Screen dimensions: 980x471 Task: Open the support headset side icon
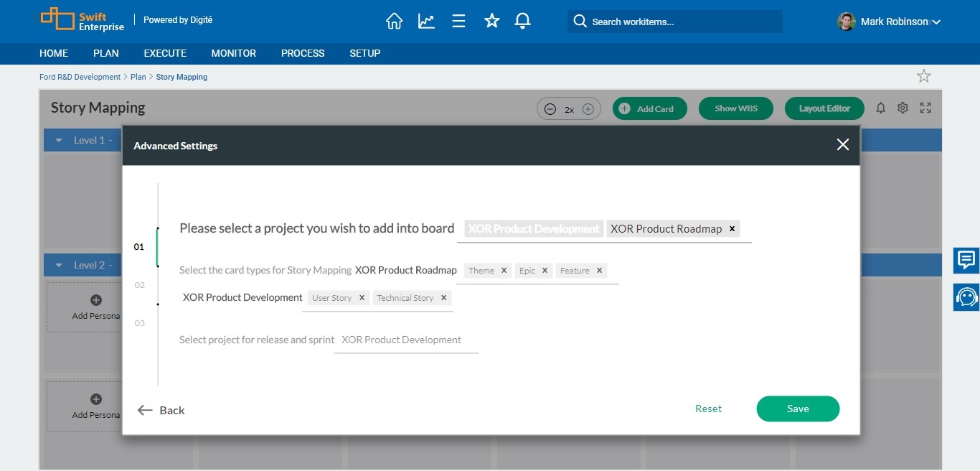point(966,297)
